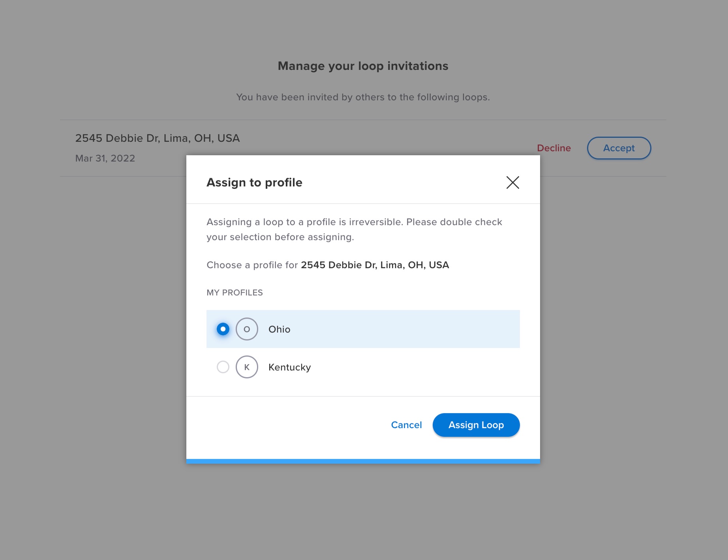Click Accept for the Debbie Dr invitation

point(619,148)
